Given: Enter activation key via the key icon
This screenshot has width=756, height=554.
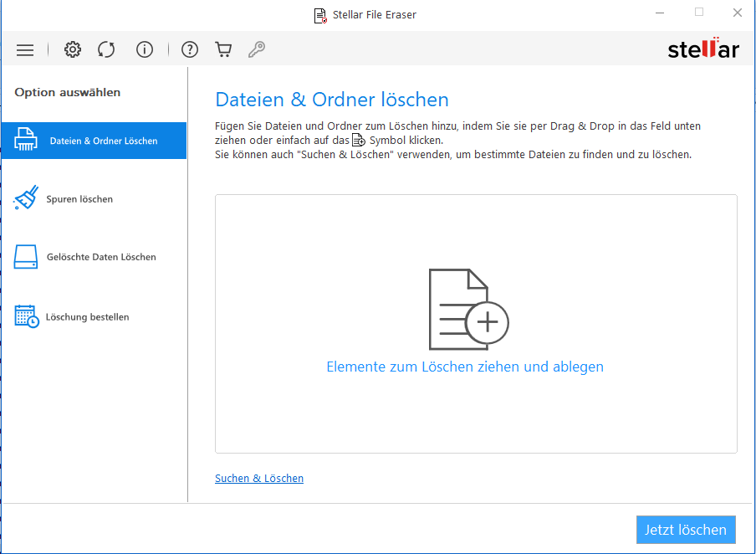Looking at the screenshot, I should (x=256, y=49).
